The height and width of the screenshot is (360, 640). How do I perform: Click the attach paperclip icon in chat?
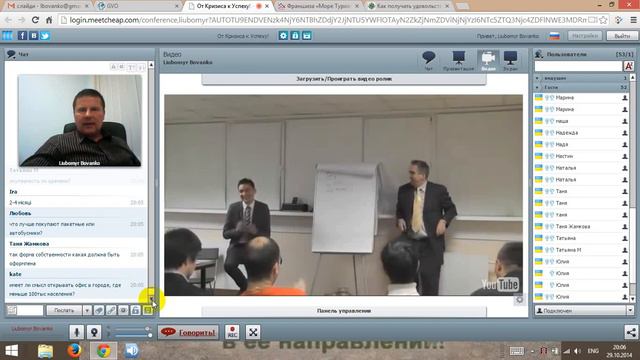[99, 311]
